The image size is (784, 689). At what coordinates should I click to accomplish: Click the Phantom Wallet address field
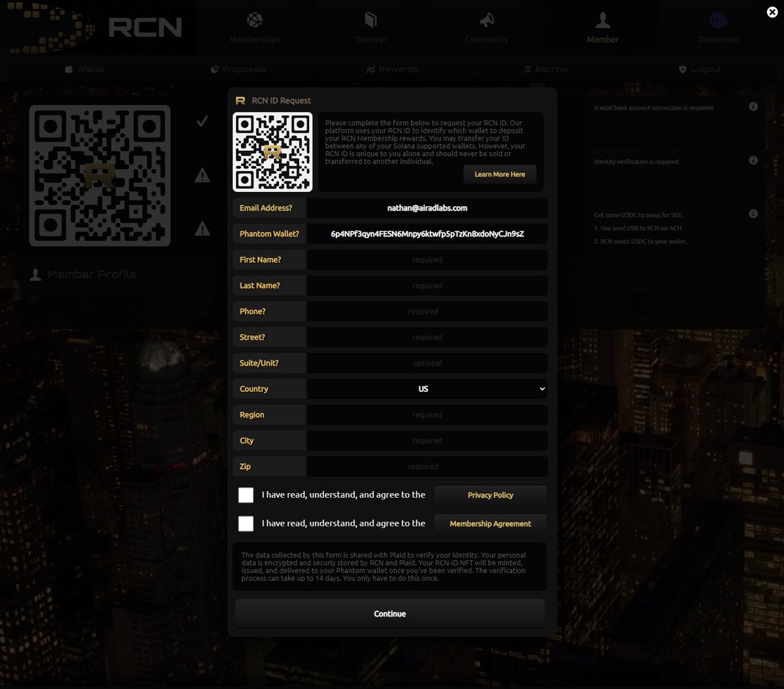pyautogui.click(x=427, y=234)
